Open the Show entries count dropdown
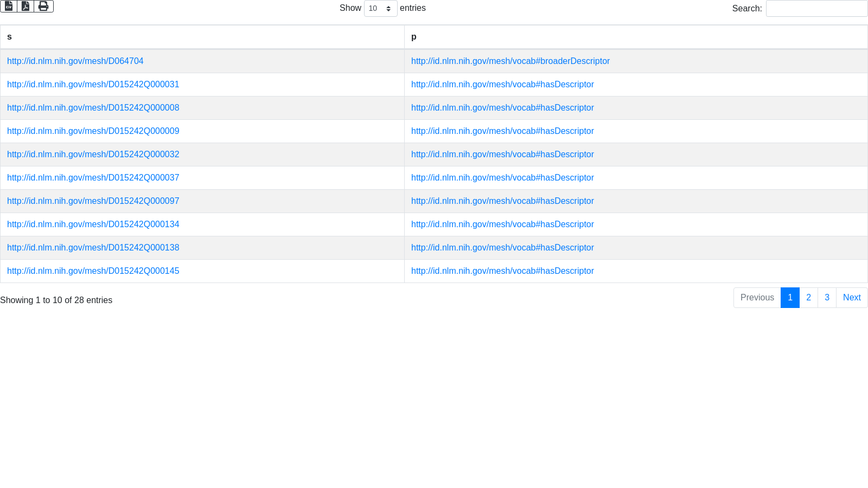 pos(380,9)
